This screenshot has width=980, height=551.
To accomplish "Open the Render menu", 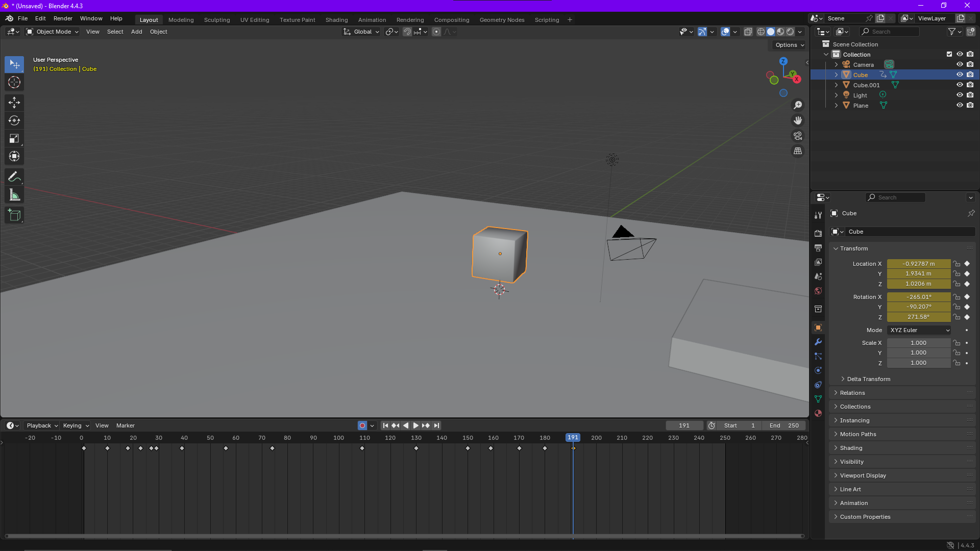I will pyautogui.click(x=63, y=18).
